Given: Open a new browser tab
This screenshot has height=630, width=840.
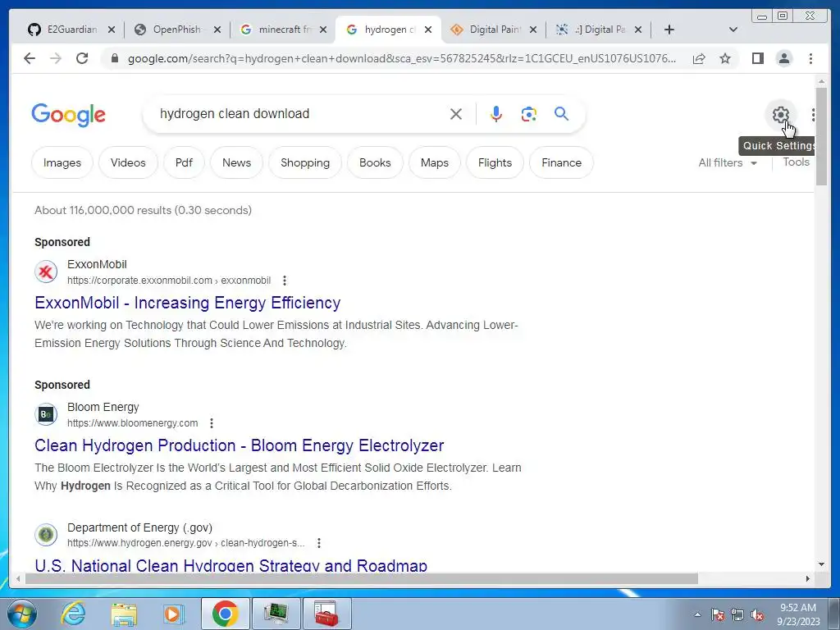Looking at the screenshot, I should click(x=669, y=30).
